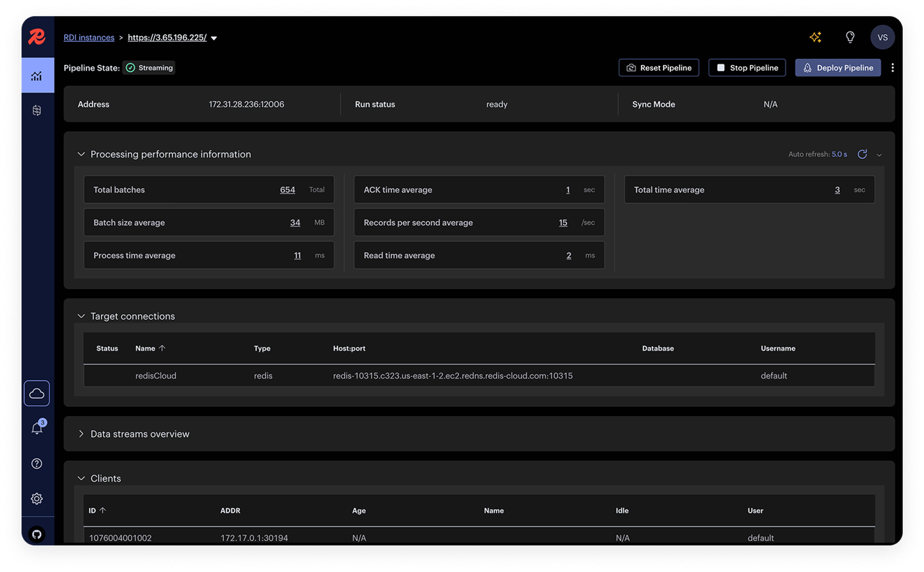Open the settings gear icon
This screenshot has height=572, width=924.
(37, 499)
